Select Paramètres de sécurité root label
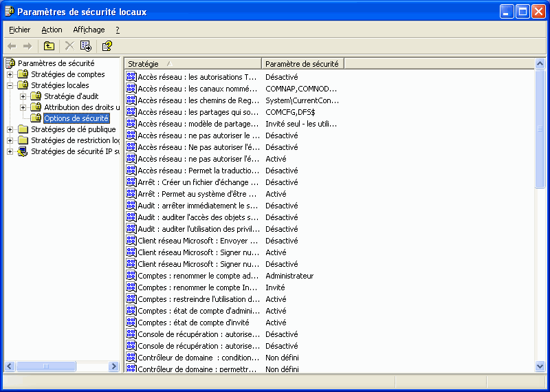This screenshot has height=392, width=550. click(x=56, y=63)
